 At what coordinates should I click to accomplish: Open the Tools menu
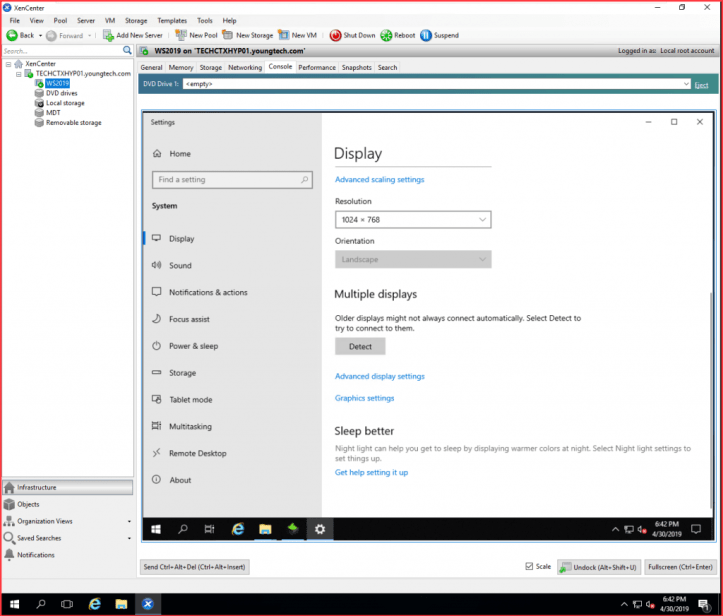pos(205,20)
